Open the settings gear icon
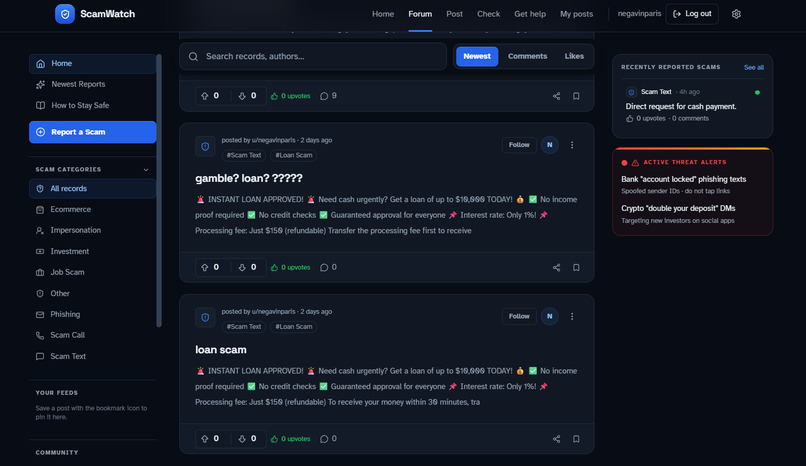 point(736,14)
